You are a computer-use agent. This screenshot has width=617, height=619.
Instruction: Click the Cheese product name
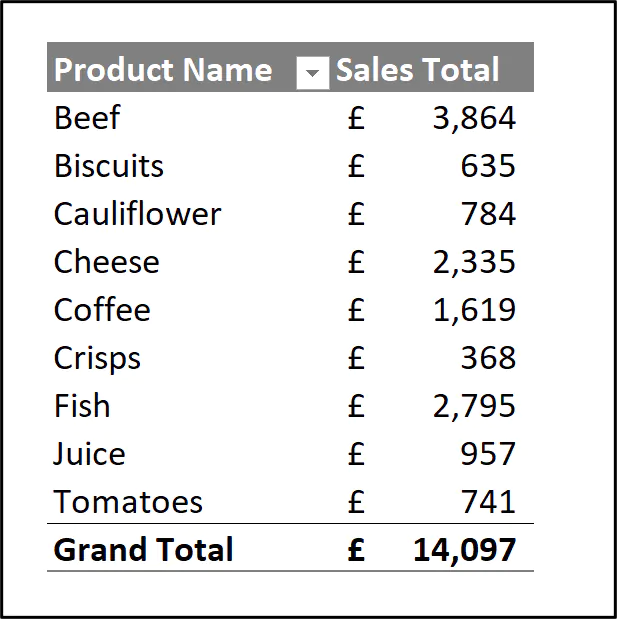106,262
